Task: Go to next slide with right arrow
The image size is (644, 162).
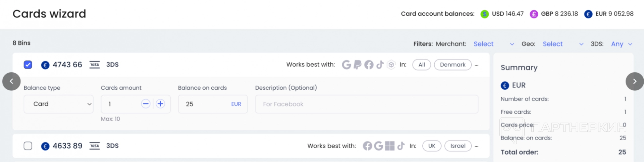Action: [x=635, y=81]
